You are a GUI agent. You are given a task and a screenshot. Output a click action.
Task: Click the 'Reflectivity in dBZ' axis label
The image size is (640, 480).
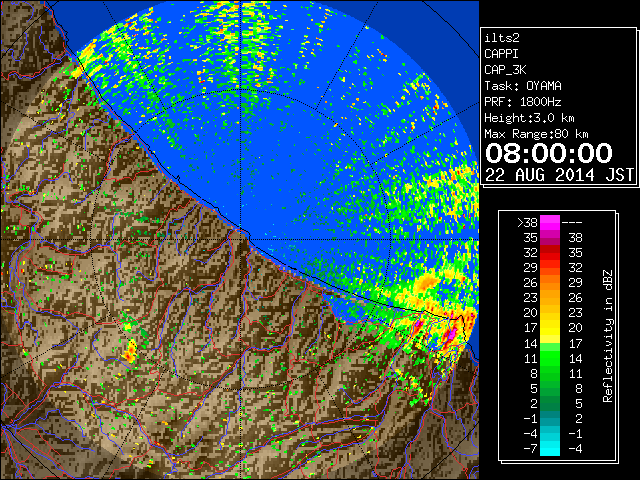click(x=608, y=336)
